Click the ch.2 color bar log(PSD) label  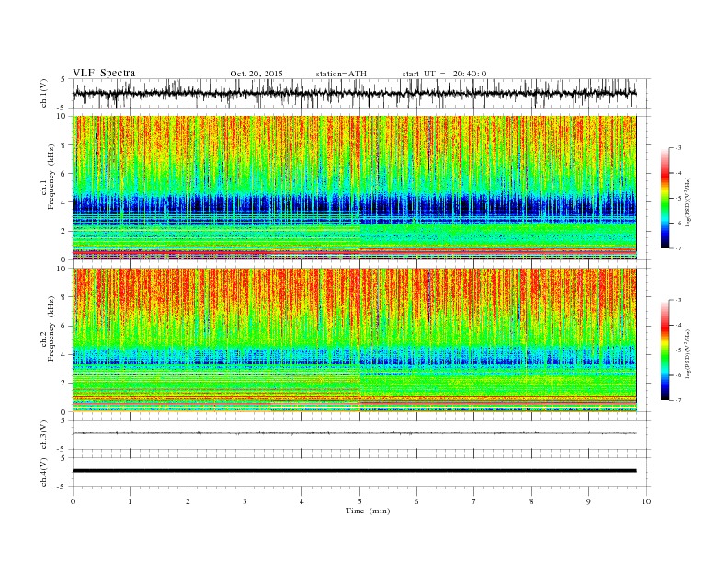(688, 353)
